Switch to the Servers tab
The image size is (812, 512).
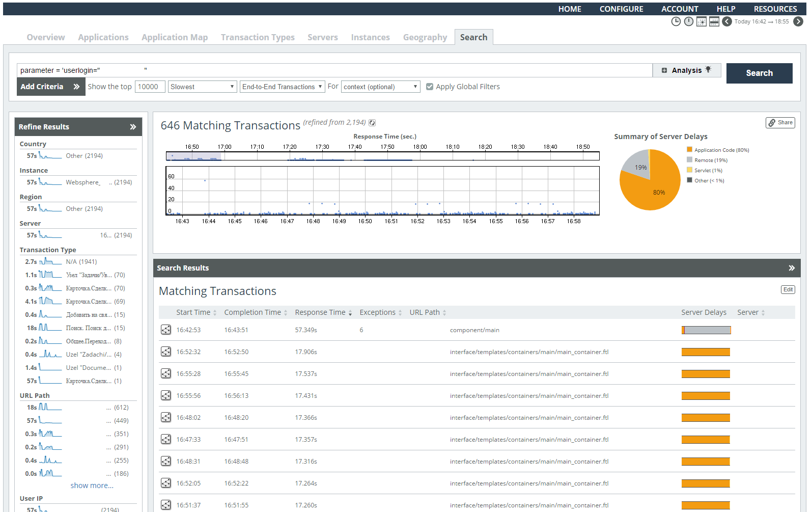coord(323,37)
